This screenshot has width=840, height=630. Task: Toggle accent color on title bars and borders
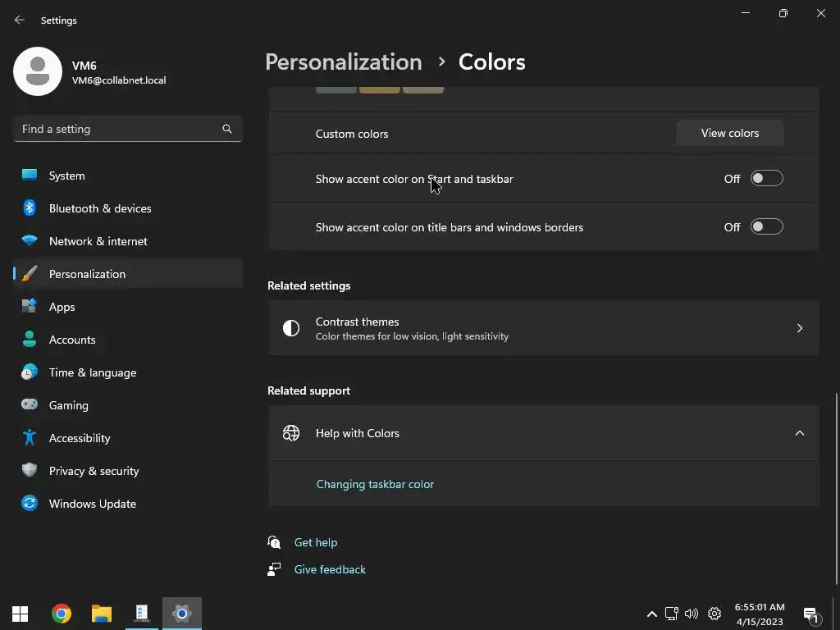[766, 227]
